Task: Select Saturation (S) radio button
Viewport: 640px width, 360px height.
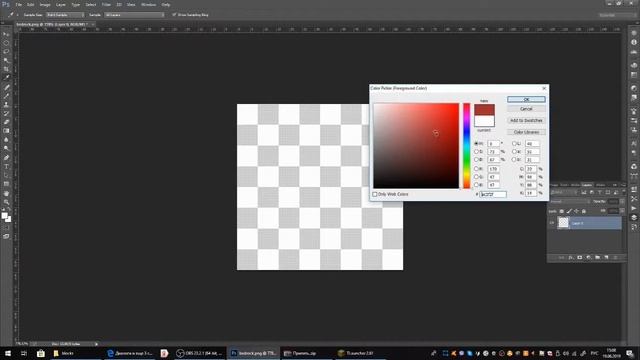Action: [x=476, y=151]
